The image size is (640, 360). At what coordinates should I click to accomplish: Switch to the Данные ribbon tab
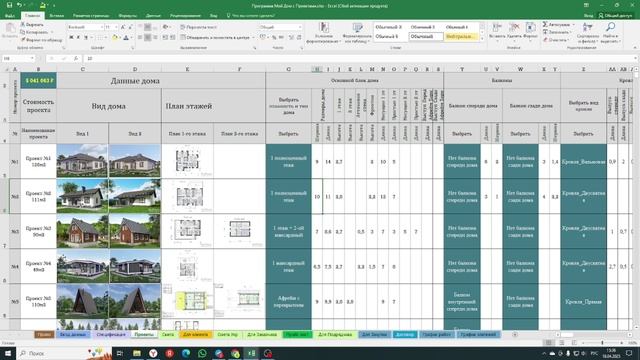[x=153, y=16]
